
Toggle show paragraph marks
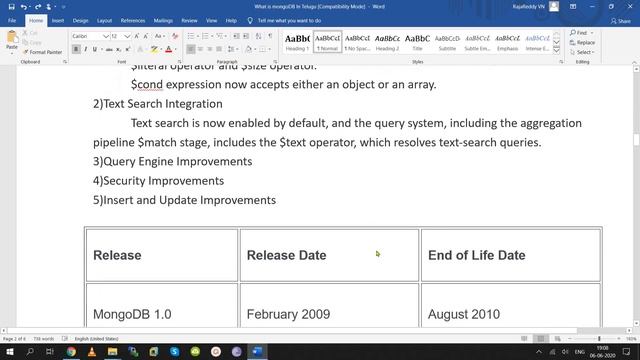pyautogui.click(x=270, y=36)
